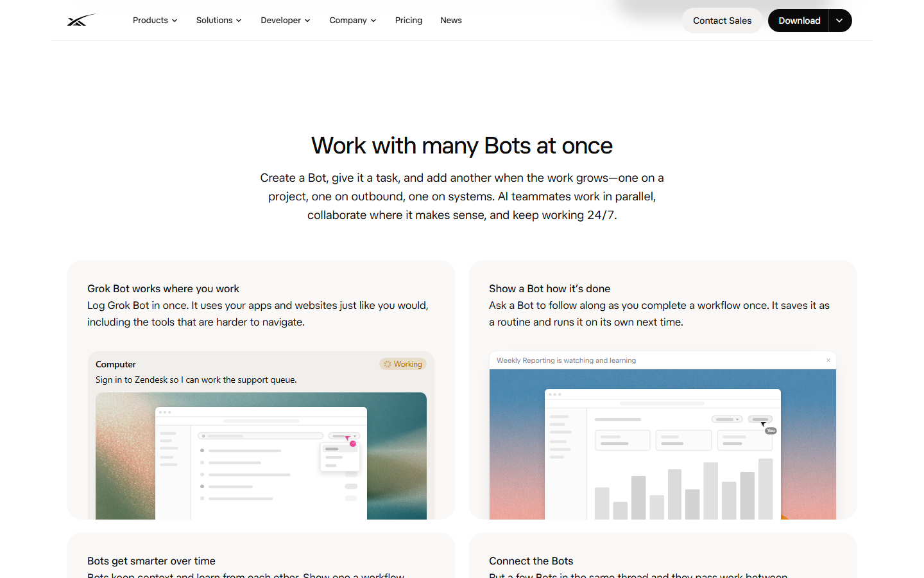Screen dimensions: 924x578
Task: Click 'Sign in to Zendesk' instruction text
Action: click(196, 380)
